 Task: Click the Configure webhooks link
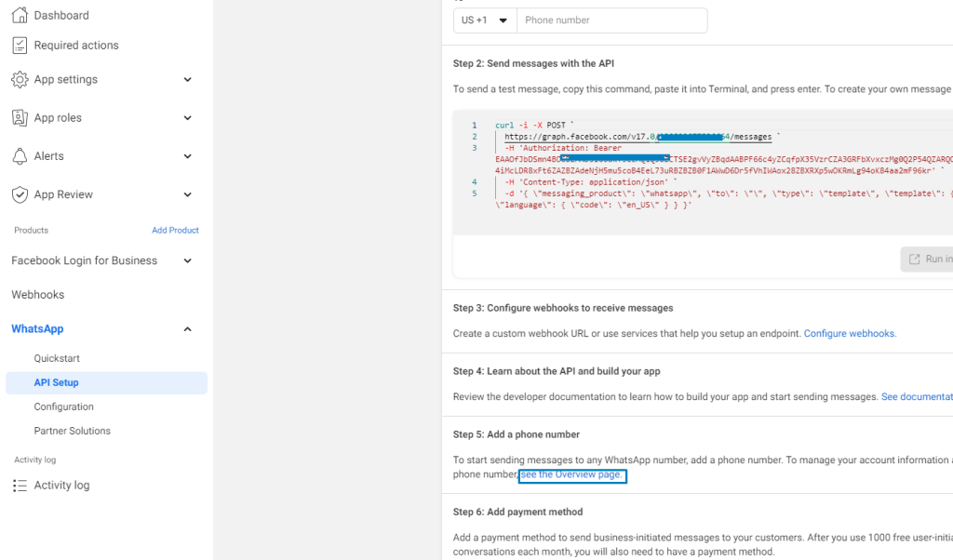849,333
